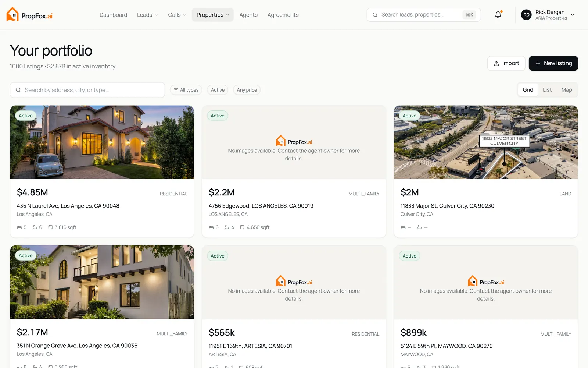The image size is (588, 368).
Task: Switch to Grid view
Action: coord(528,90)
